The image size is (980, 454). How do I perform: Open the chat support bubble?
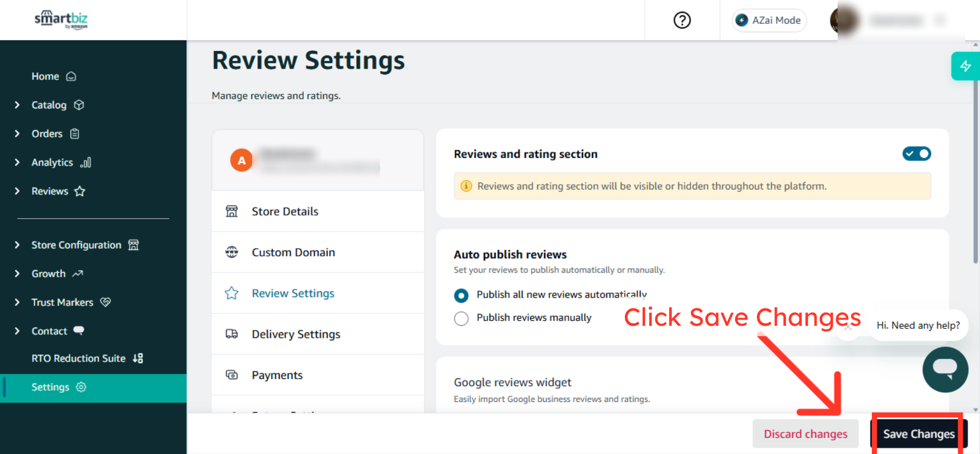click(945, 370)
